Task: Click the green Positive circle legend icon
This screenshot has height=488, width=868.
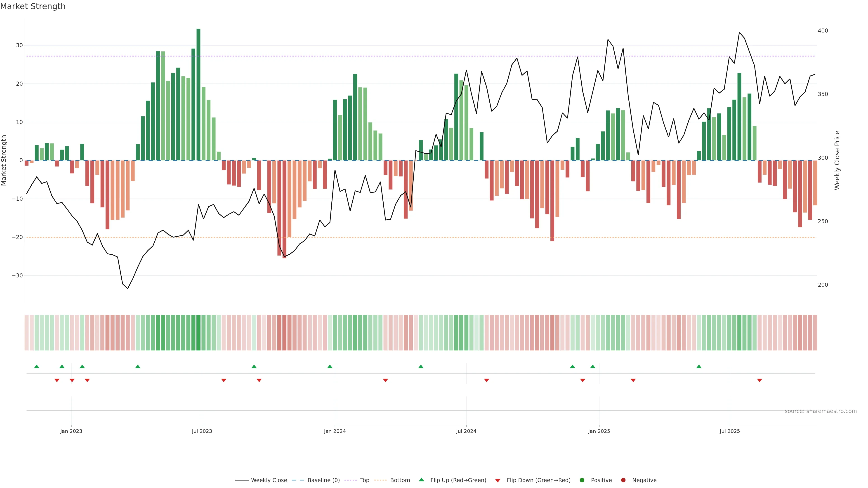Action: click(582, 480)
